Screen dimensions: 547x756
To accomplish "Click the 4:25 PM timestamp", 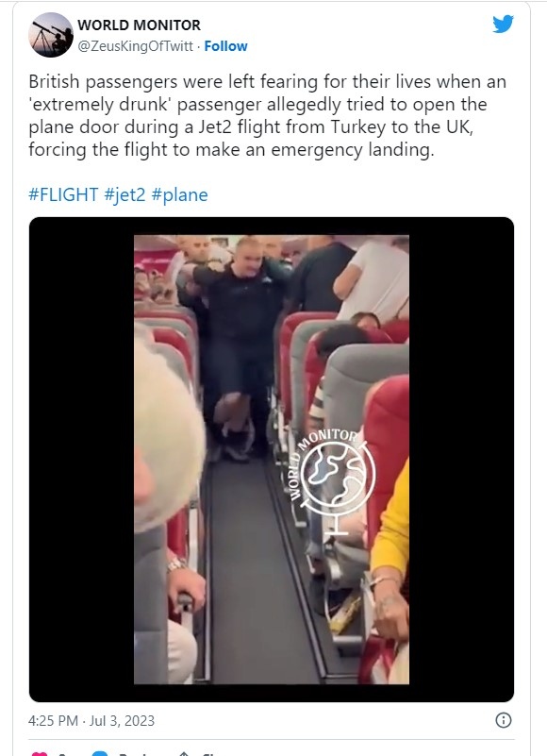I will click(x=53, y=721).
